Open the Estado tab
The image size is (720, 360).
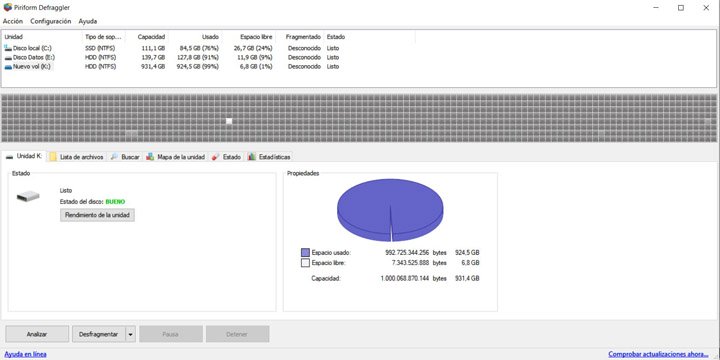pos(226,157)
